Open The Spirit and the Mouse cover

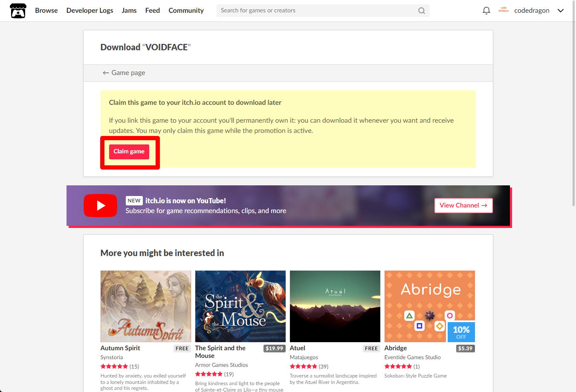(x=240, y=306)
